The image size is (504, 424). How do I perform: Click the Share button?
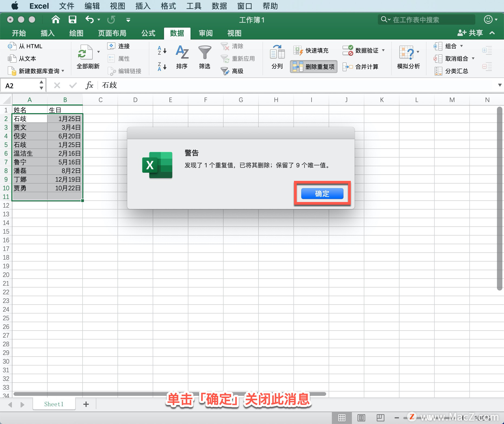(470, 33)
